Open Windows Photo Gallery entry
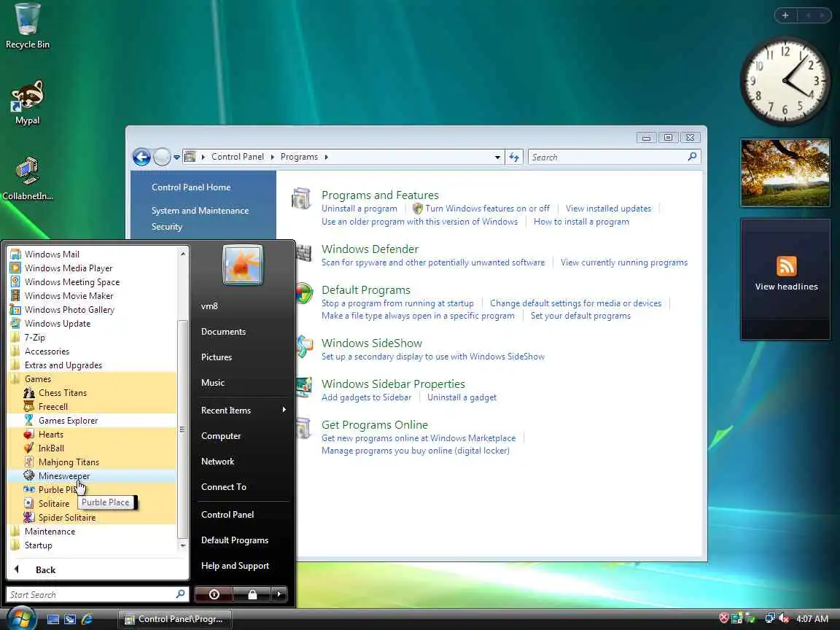Screen dimensions: 840x630 (69, 310)
